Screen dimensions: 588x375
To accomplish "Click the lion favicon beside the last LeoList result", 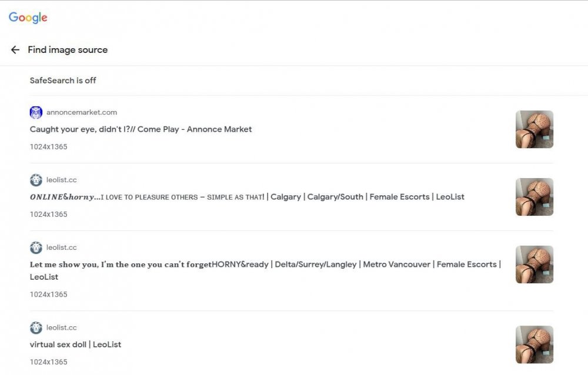I will tap(36, 328).
